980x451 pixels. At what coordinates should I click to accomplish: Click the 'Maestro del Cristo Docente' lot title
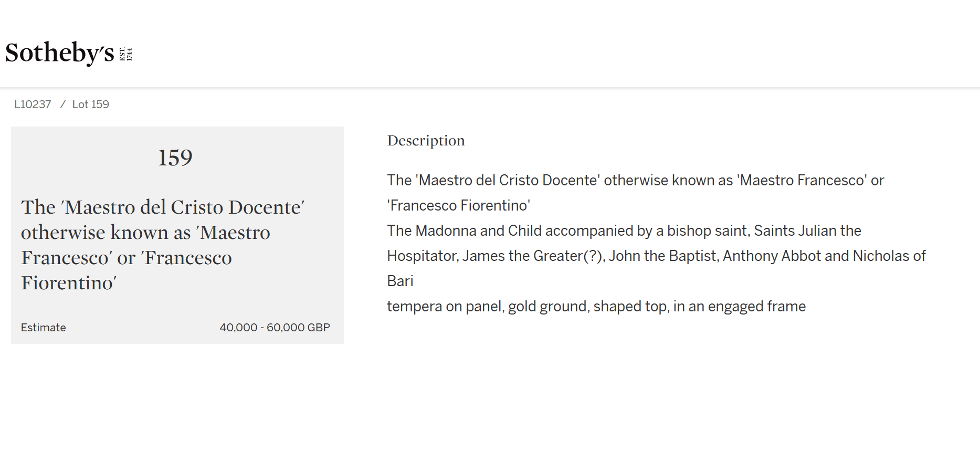[x=163, y=245]
